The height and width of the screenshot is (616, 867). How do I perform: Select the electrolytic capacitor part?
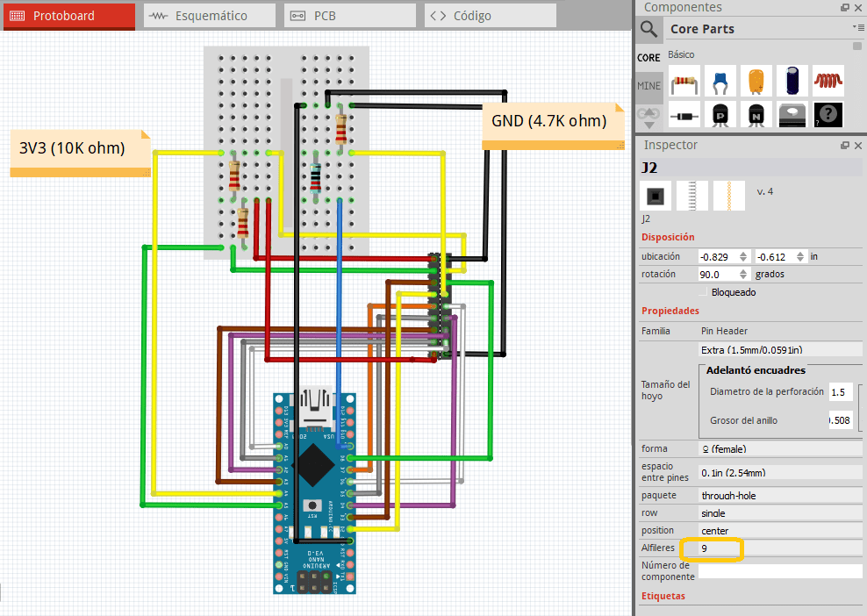click(791, 80)
